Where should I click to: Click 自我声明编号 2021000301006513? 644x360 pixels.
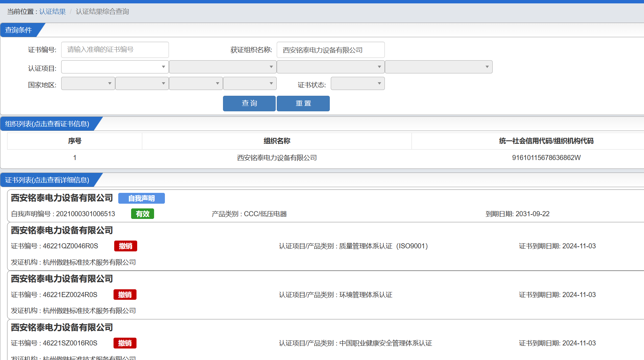pyautogui.click(x=63, y=214)
